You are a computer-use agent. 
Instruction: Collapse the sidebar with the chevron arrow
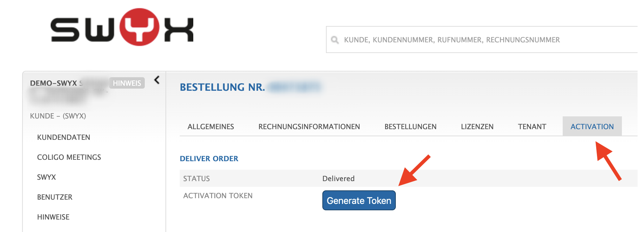[157, 80]
